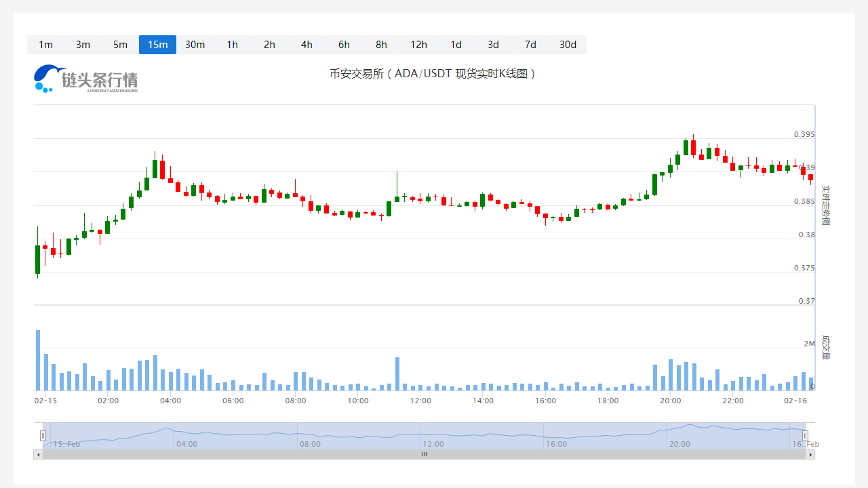Choose the 5m chart interval
Screen dimensions: 868x488
click(120, 45)
